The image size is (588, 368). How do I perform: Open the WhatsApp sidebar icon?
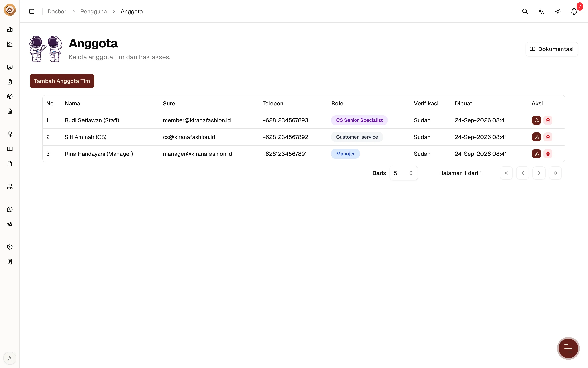10,209
